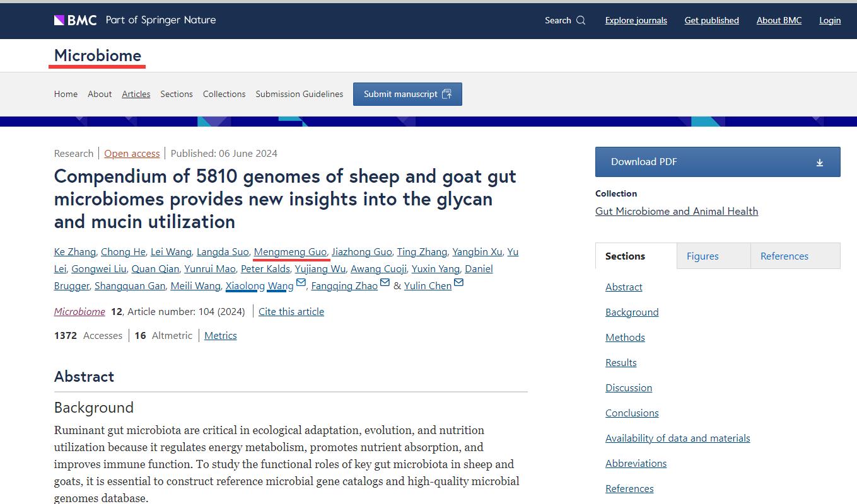Switch to the Figures tab

point(703,256)
